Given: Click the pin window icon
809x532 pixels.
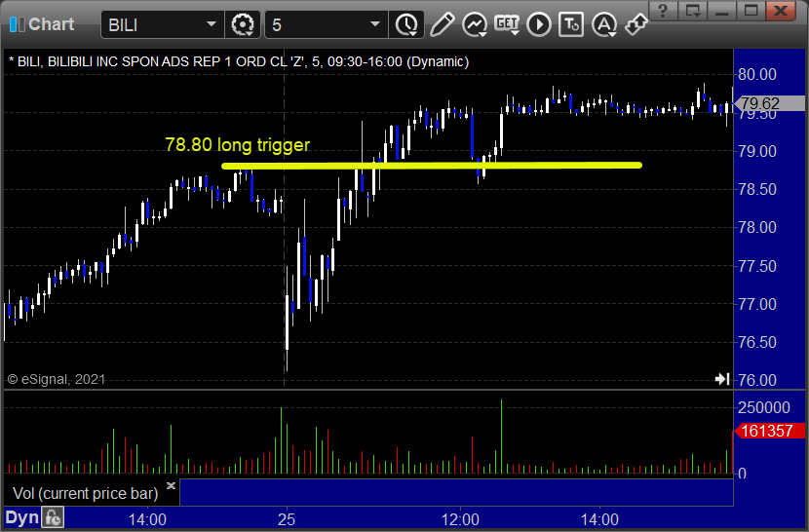Looking at the screenshot, I should (x=636, y=24).
